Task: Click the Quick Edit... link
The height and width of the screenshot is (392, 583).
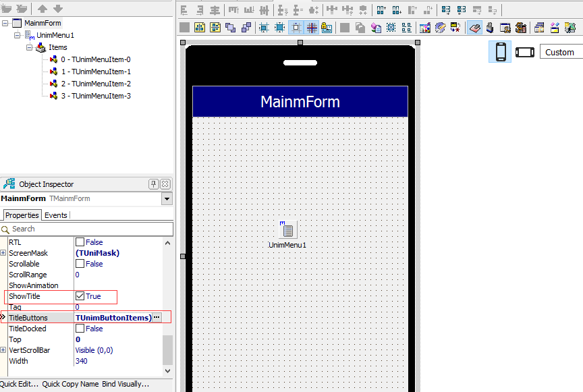Action: pyautogui.click(x=19, y=384)
